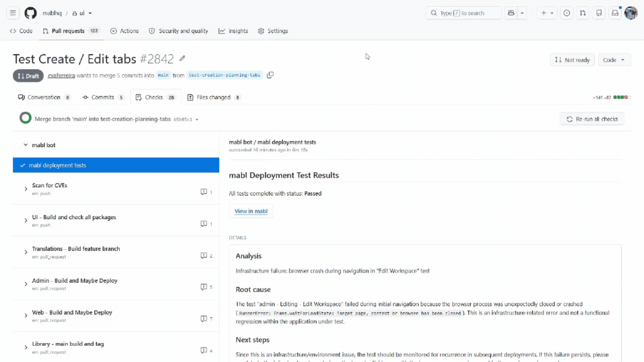This screenshot has height=362, width=644.
Task: Expand UI - Build and check all packages
Action: click(x=26, y=221)
